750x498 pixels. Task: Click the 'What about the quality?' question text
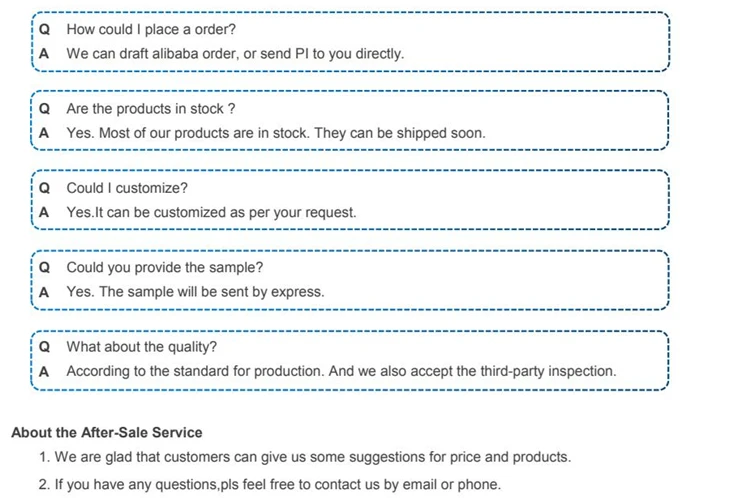pyautogui.click(x=141, y=347)
